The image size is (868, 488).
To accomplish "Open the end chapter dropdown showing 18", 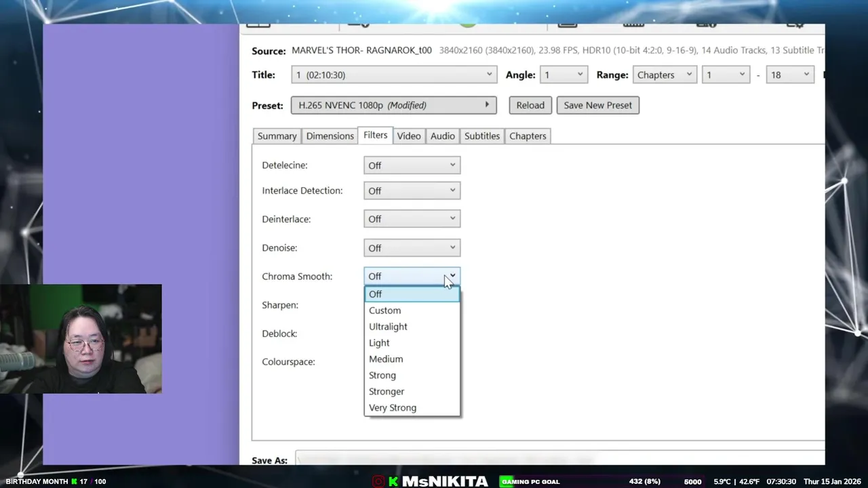I will 789,75.
